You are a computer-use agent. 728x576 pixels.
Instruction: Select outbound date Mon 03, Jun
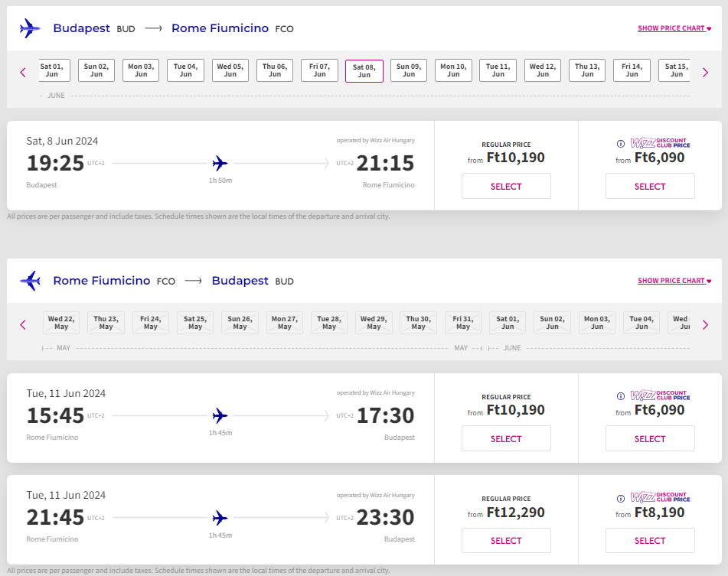(141, 70)
